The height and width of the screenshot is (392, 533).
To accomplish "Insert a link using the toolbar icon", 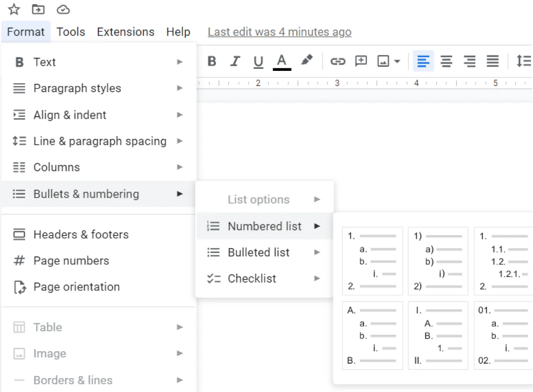I will coord(337,61).
